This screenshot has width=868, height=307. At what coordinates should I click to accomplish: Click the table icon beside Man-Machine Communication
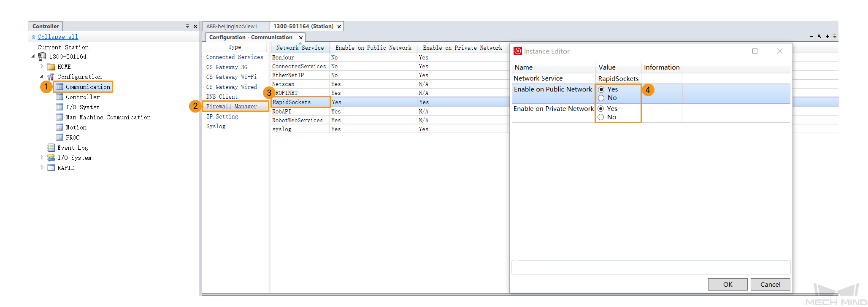point(59,117)
